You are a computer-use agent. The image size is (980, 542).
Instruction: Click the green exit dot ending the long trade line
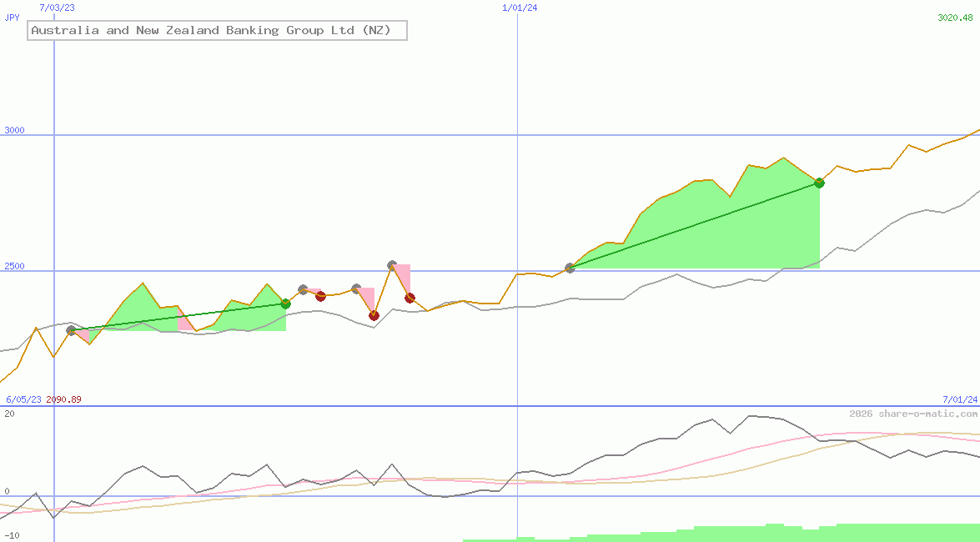pyautogui.click(x=819, y=183)
